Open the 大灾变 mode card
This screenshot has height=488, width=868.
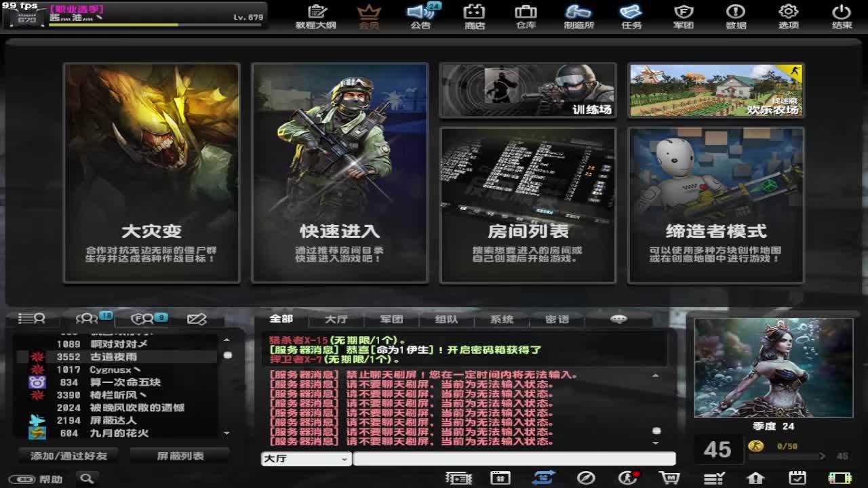pyautogui.click(x=152, y=173)
